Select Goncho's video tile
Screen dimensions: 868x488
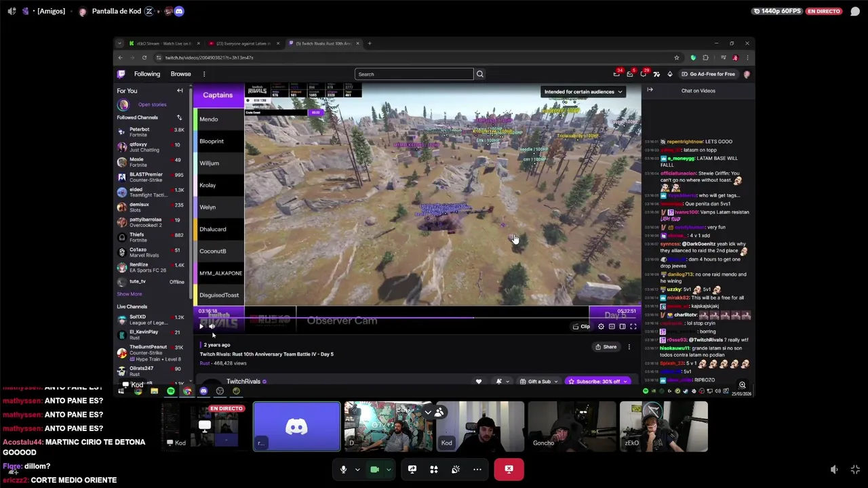[x=572, y=426]
